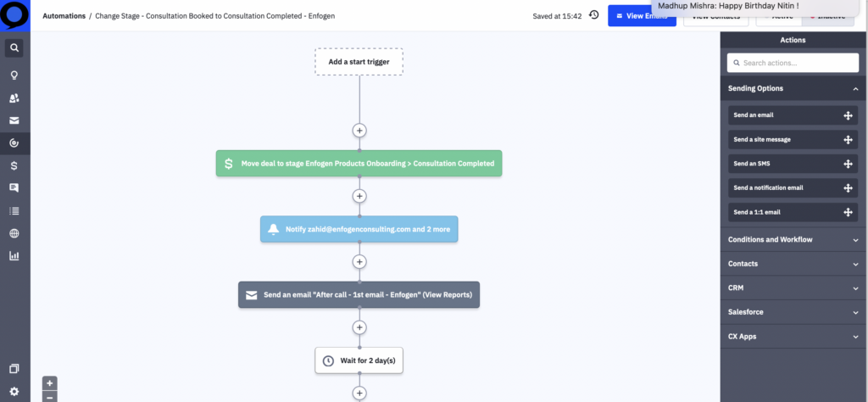868x402 pixels.
Task: Click plus node between Send email and Wait
Action: [359, 328]
